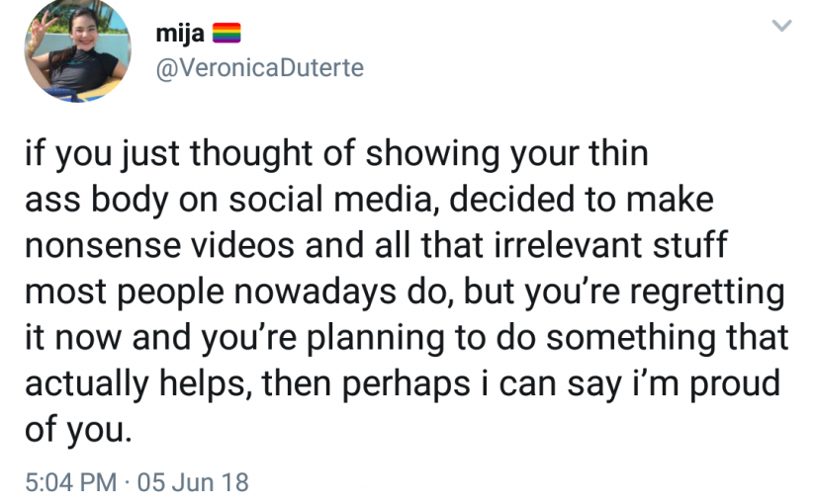Click the line beginning 'actually helps, then perhaps'
Screen dimensions: 816x504
pos(403,383)
